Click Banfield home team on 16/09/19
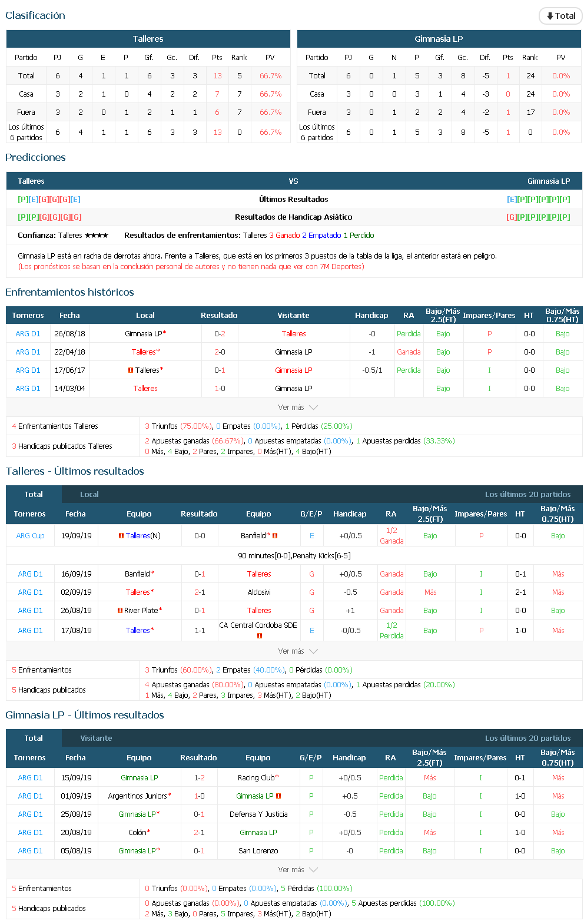 tap(137, 574)
